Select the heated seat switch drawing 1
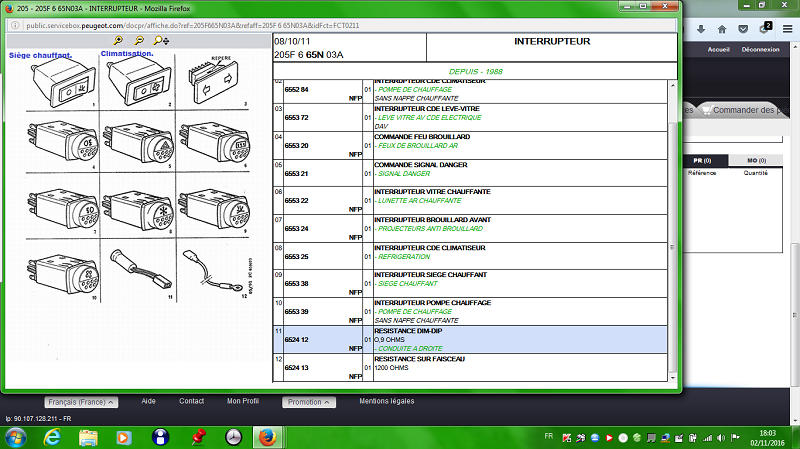800x449 pixels. tap(64, 82)
